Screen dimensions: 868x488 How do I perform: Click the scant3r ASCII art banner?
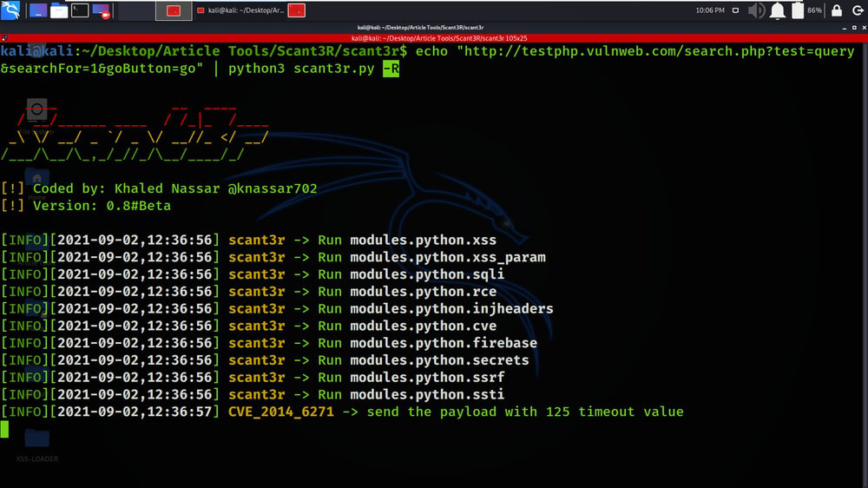pyautogui.click(x=135, y=132)
